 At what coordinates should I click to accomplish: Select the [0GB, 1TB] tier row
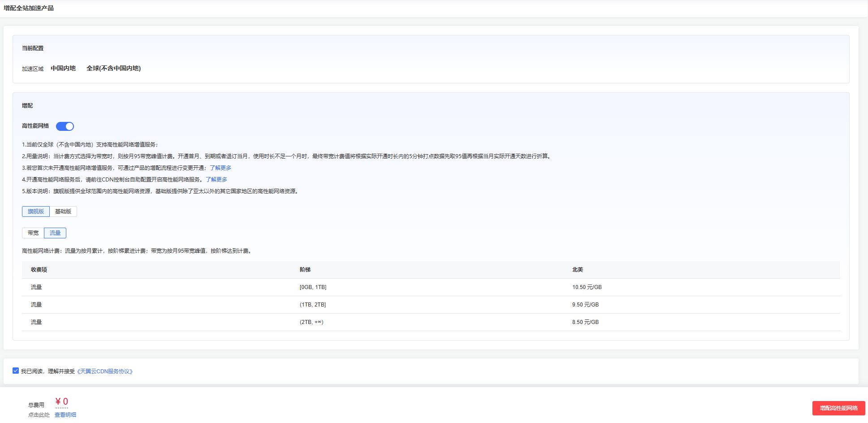click(x=313, y=287)
